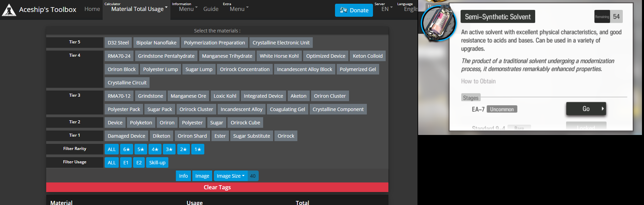
Task: Select Integrated Device material
Action: 263,96
